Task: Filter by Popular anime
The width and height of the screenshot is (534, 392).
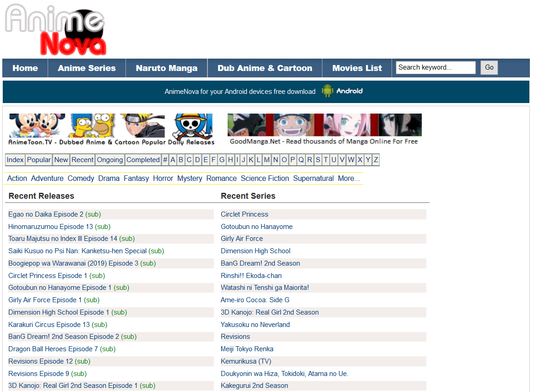Action: pos(39,160)
